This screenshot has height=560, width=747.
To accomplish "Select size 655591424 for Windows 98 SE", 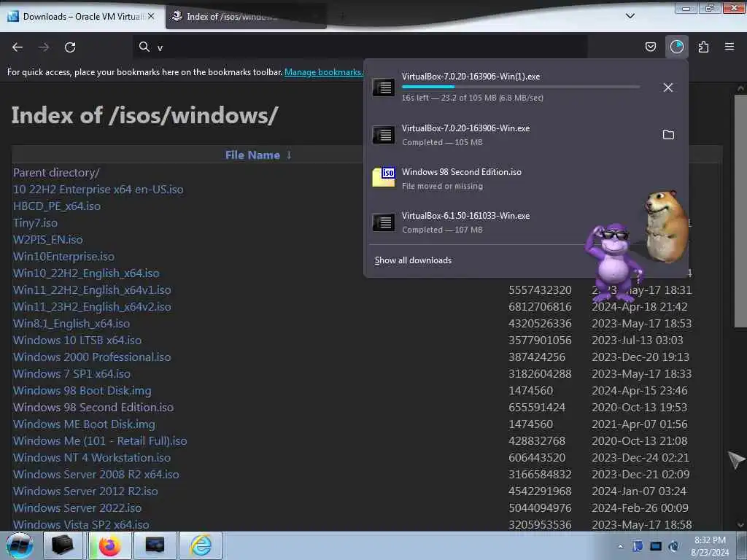I will tap(537, 408).
